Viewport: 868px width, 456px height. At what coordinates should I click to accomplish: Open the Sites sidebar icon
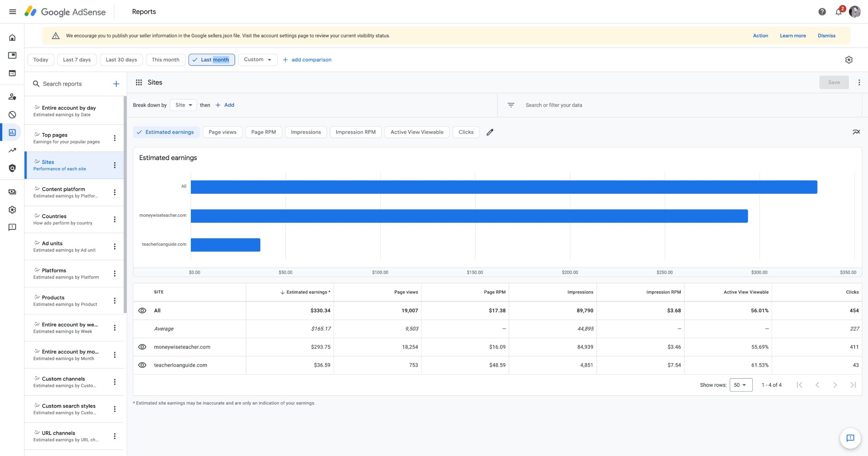[12, 73]
